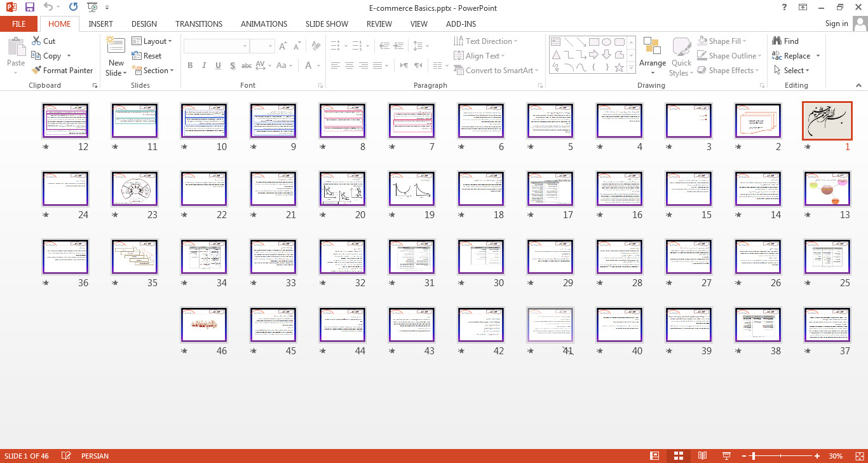This screenshot has width=868, height=463.
Task: Select the star shape in shapes gallery
Action: click(x=620, y=67)
